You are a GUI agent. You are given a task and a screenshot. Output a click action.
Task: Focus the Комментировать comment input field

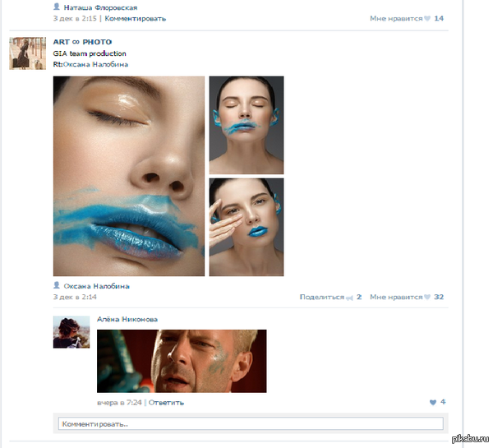(251, 424)
